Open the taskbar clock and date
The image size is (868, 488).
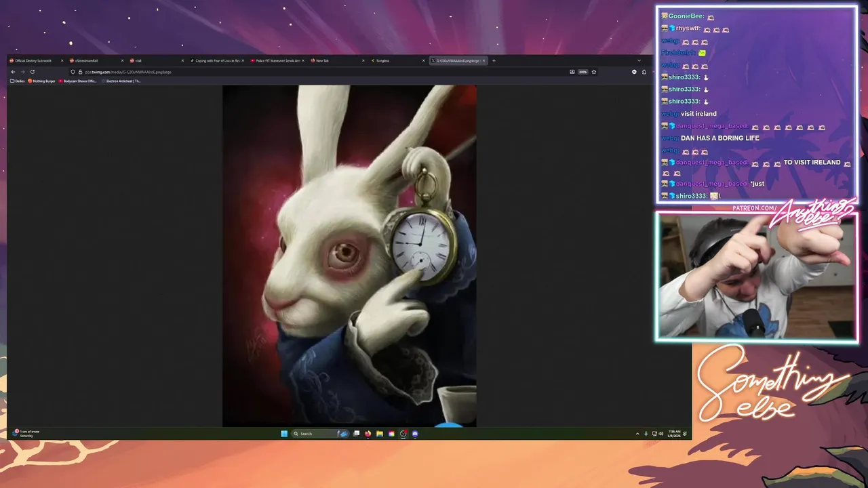point(674,434)
